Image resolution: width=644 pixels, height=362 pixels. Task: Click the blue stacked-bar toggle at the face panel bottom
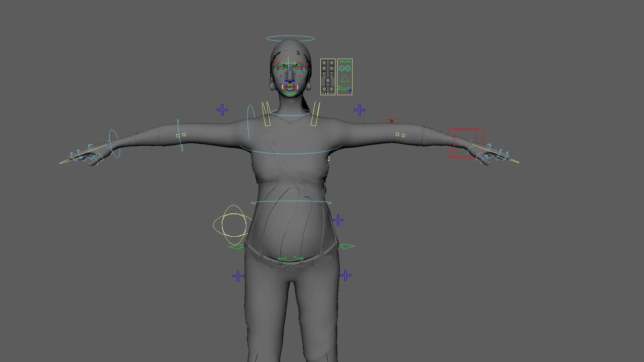pyautogui.click(x=350, y=90)
